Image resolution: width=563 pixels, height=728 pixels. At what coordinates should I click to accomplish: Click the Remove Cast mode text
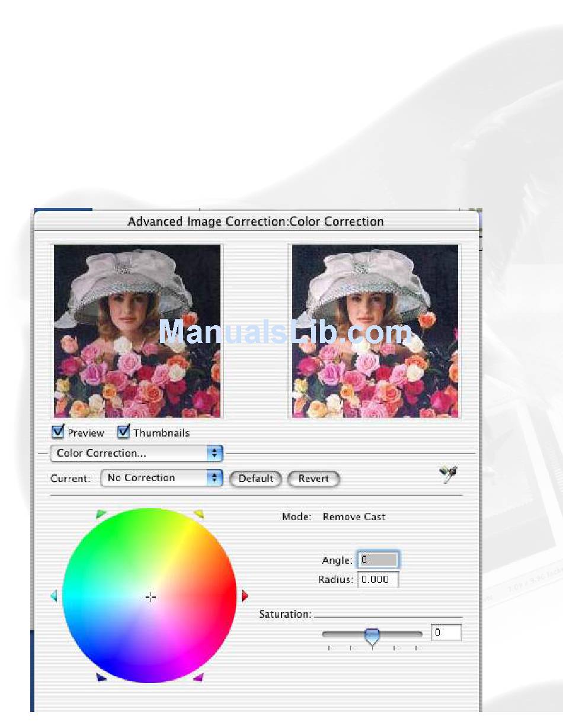pyautogui.click(x=354, y=517)
